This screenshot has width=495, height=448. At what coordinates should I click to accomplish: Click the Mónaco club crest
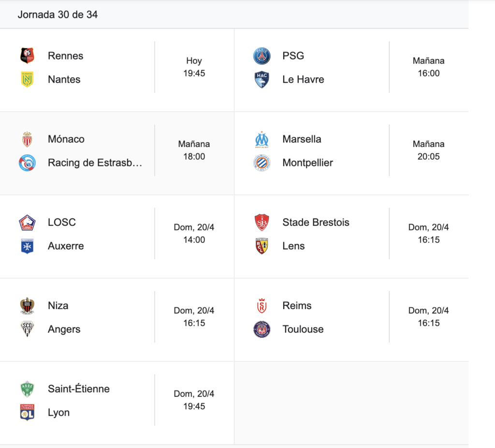coord(27,139)
